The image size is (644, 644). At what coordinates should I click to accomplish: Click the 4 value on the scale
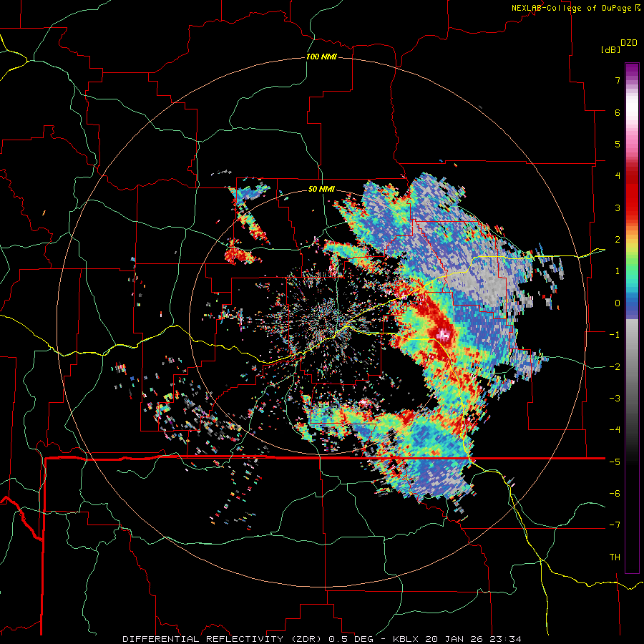coord(618,176)
